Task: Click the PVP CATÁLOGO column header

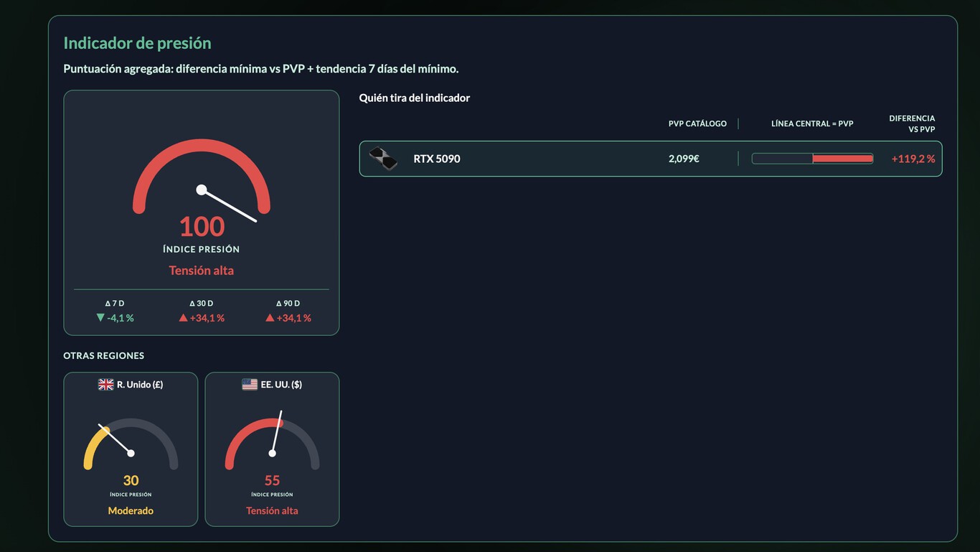Action: (x=697, y=123)
